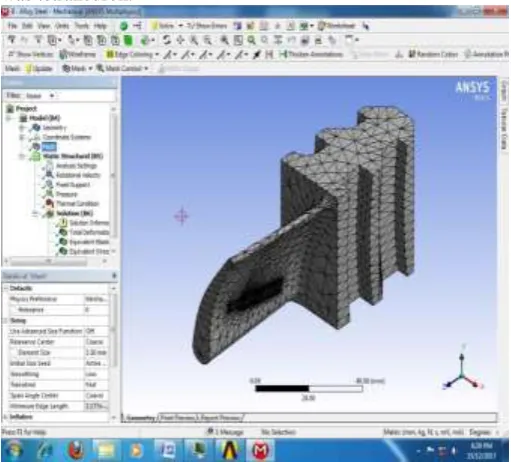This screenshot has height=462, width=511.
Task: Click the Update mesh button
Action: pyautogui.click(x=39, y=69)
